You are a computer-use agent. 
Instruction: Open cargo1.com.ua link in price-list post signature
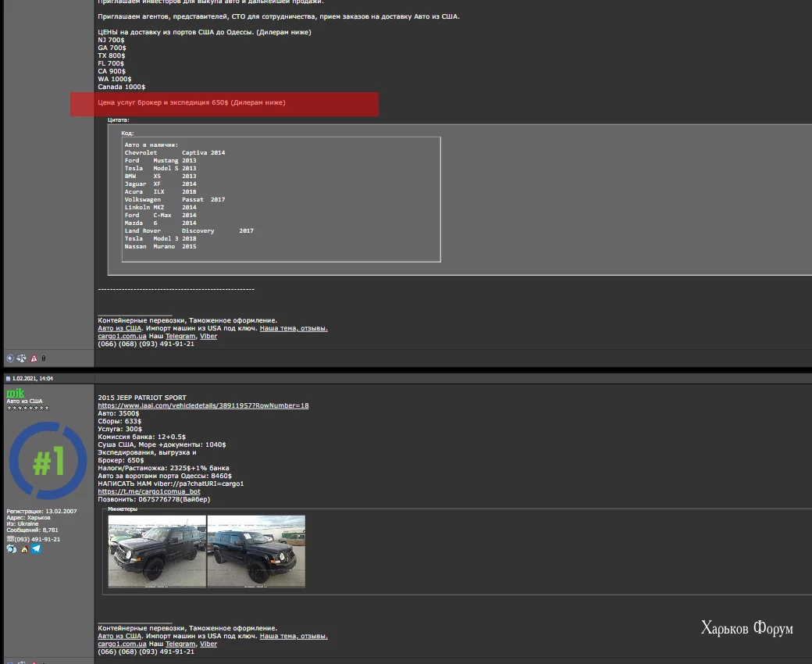point(123,336)
